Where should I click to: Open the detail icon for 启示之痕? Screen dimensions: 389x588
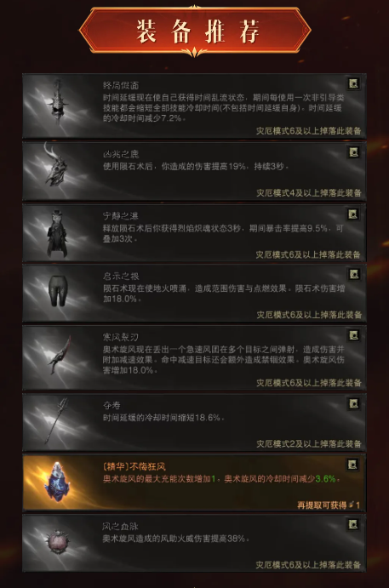coord(353,275)
